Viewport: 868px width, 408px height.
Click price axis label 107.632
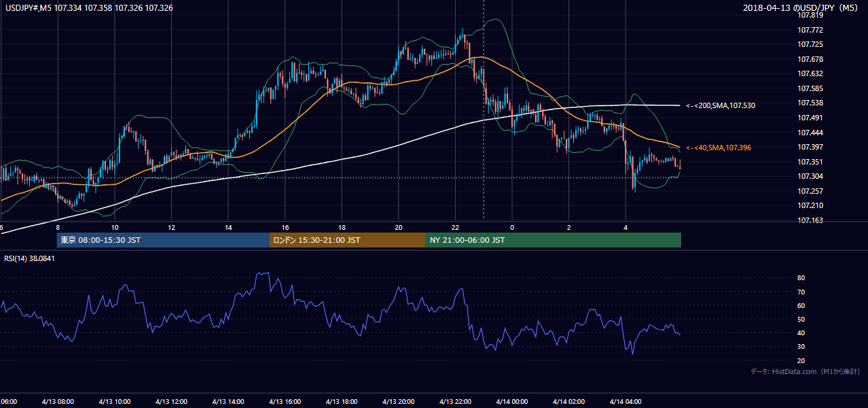pyautogui.click(x=812, y=73)
